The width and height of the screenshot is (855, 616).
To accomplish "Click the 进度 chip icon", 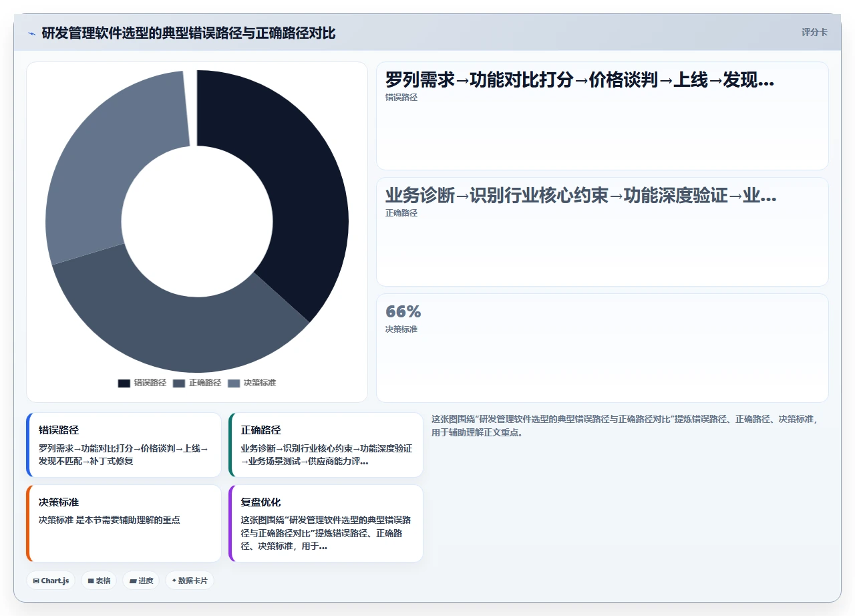I will click(x=133, y=581).
